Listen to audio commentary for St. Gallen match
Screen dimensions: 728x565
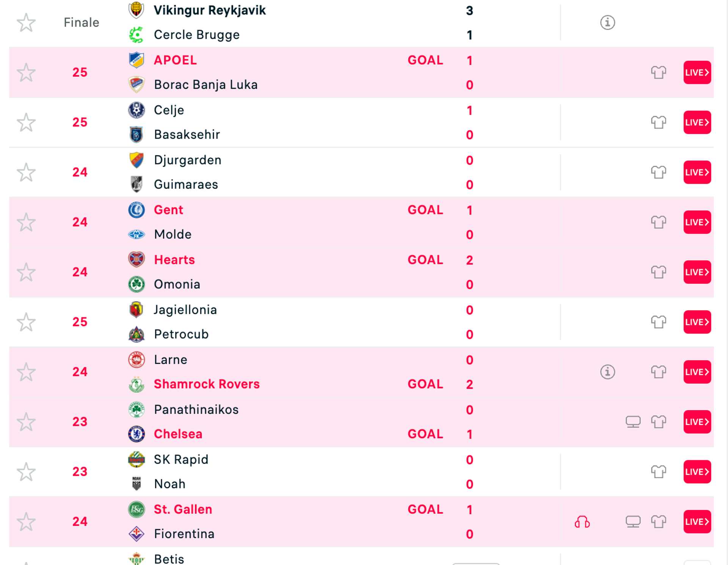click(x=582, y=522)
